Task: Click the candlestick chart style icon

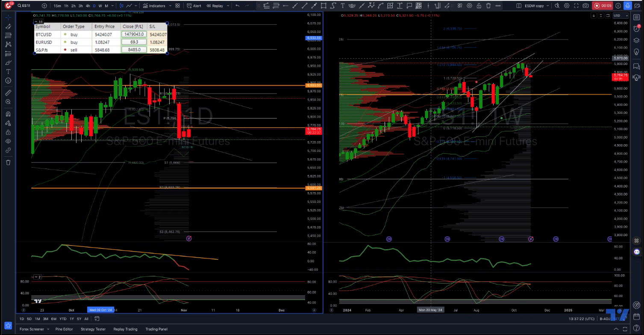Action: [121, 6]
